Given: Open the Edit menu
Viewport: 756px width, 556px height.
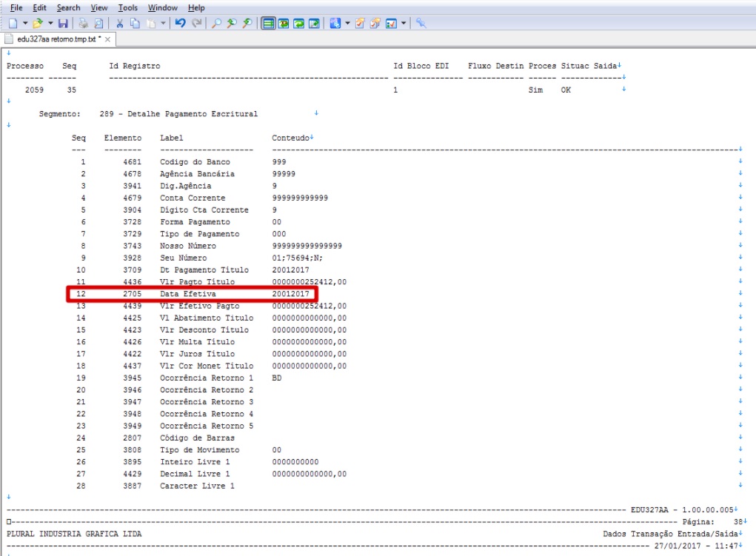Looking at the screenshot, I should pyautogui.click(x=39, y=7).
